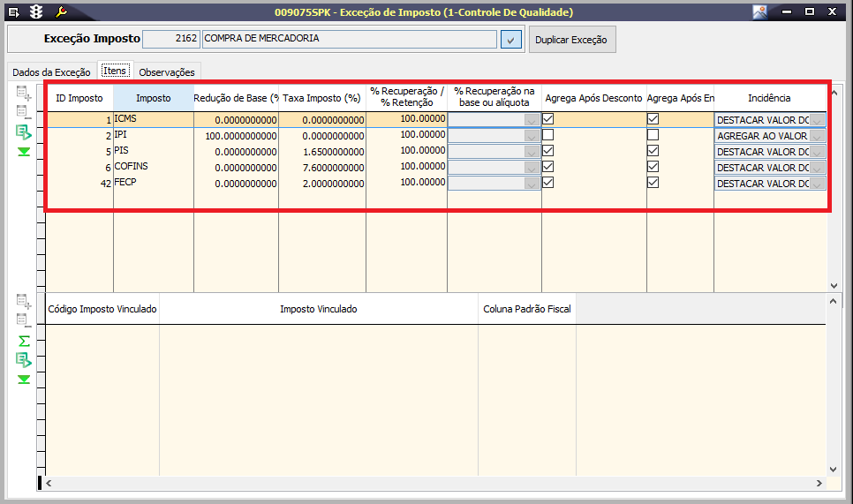Check Agrega Após Desconto for IPI row
Image resolution: width=853 pixels, height=504 pixels.
point(548,135)
